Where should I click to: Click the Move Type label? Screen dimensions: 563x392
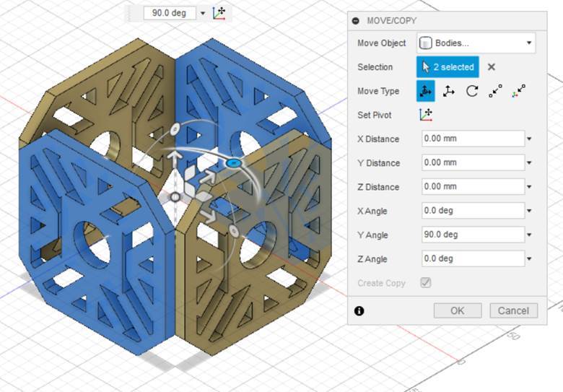(x=378, y=91)
